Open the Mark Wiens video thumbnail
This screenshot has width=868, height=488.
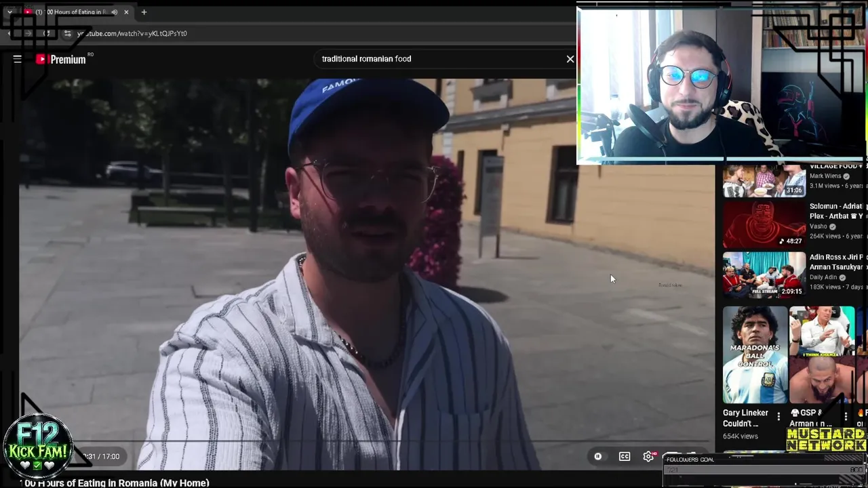[x=764, y=180]
